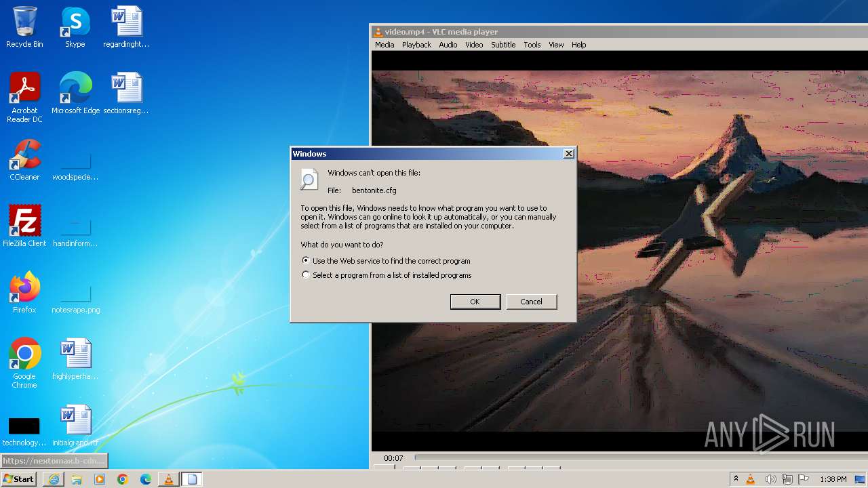The image size is (868, 488).
Task: Open the View menu in VLC
Action: pos(556,45)
